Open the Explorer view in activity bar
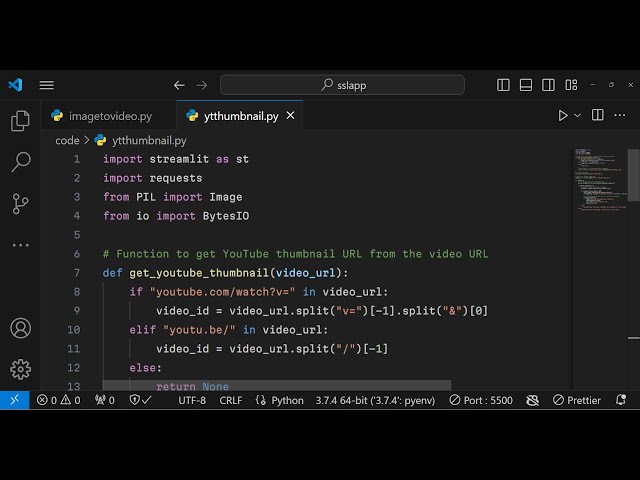640x480 pixels. 20,121
